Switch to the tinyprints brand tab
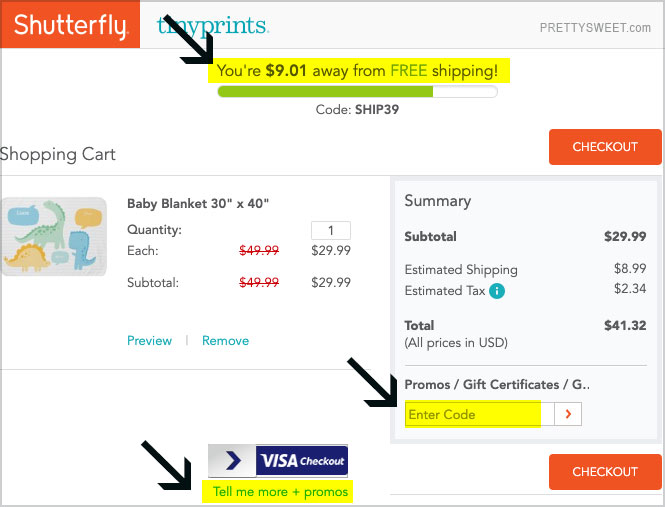The height and width of the screenshot is (507, 665). [213, 26]
